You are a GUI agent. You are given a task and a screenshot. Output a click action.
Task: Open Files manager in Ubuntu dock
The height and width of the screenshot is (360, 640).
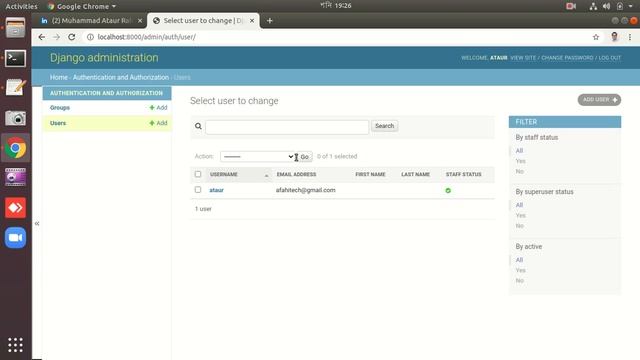click(x=16, y=29)
